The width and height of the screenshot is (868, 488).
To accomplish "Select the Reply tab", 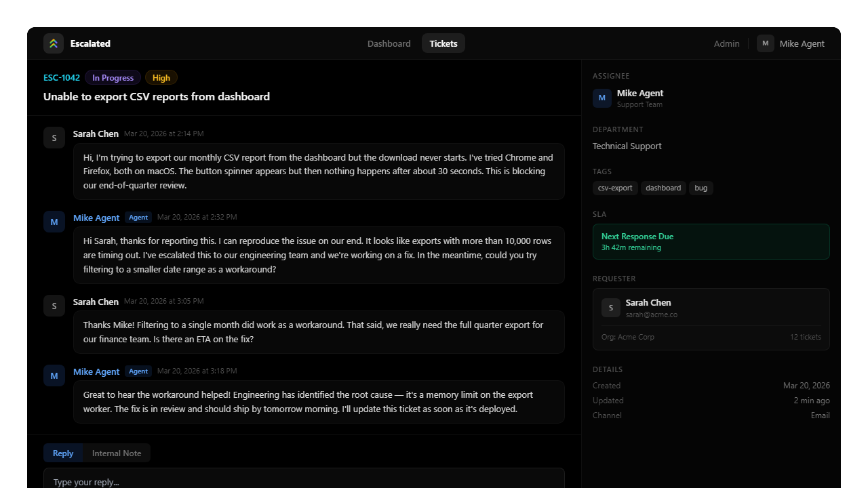I will (x=63, y=453).
